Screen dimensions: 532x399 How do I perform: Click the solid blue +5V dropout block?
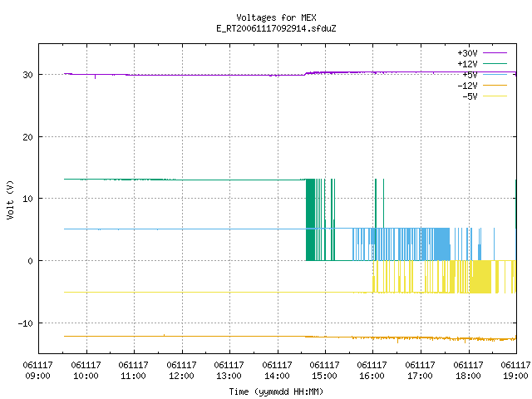(x=442, y=244)
